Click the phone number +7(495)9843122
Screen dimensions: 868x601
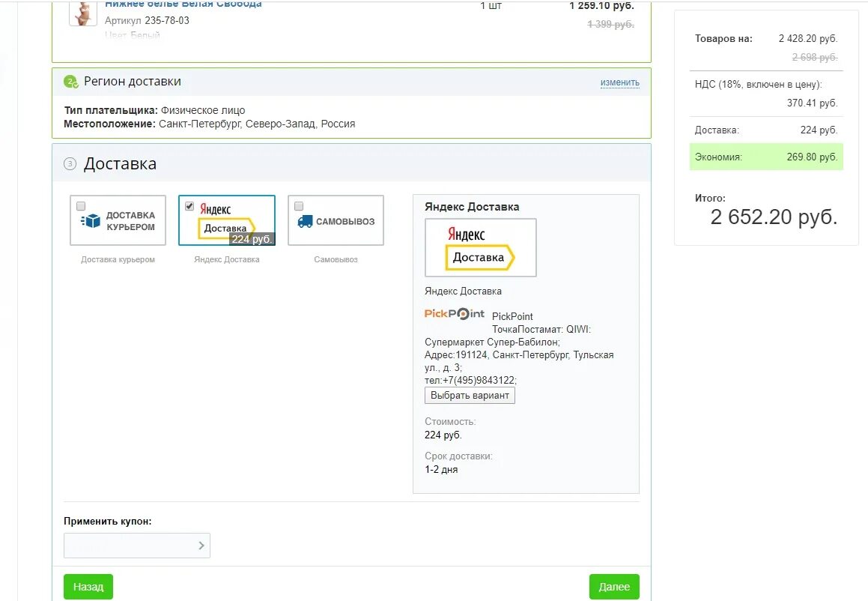click(x=479, y=381)
